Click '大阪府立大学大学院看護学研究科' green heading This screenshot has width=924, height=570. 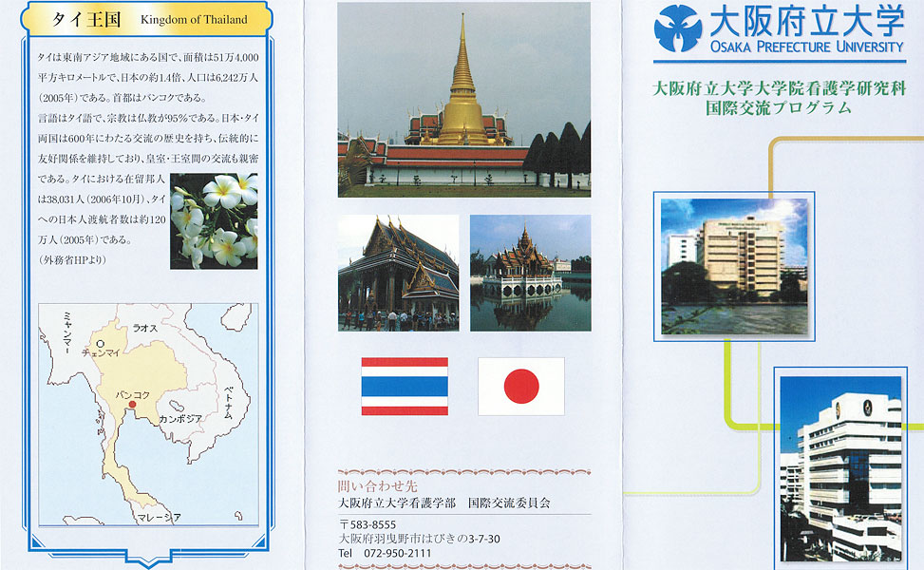[779, 89]
